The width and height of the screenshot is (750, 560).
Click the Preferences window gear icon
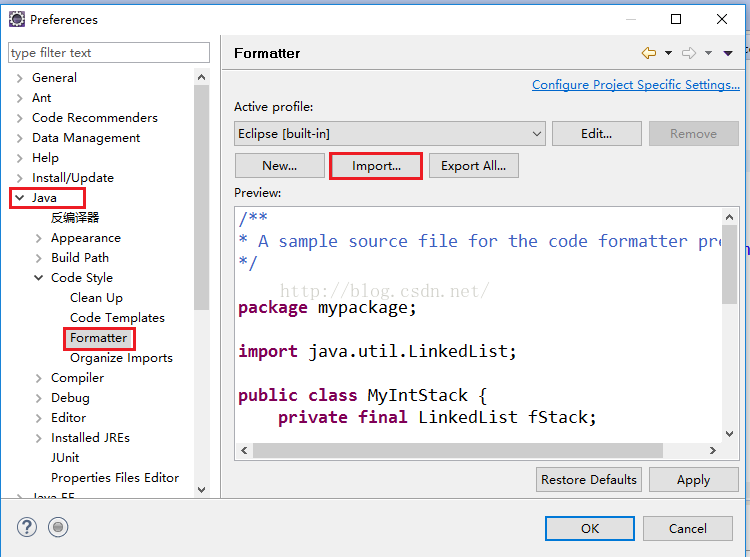click(x=17, y=20)
